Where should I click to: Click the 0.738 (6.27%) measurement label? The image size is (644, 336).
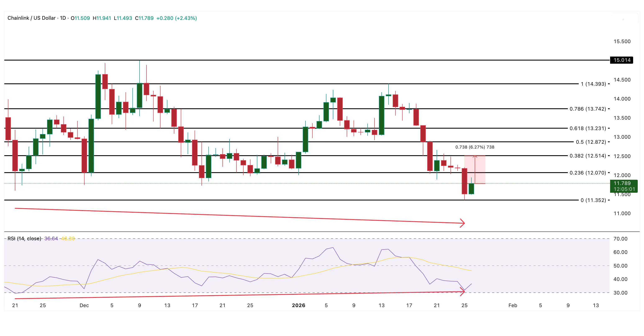pyautogui.click(x=475, y=147)
